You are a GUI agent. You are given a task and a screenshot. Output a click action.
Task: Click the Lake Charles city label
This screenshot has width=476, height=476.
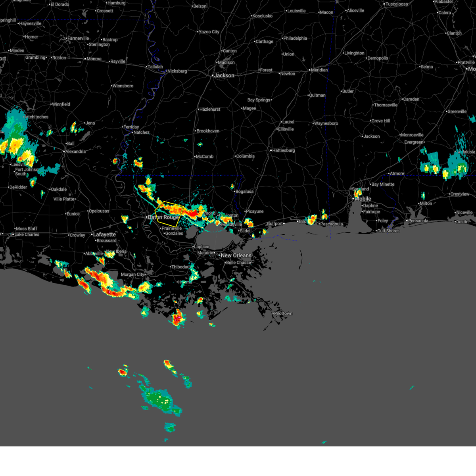tap(27, 234)
